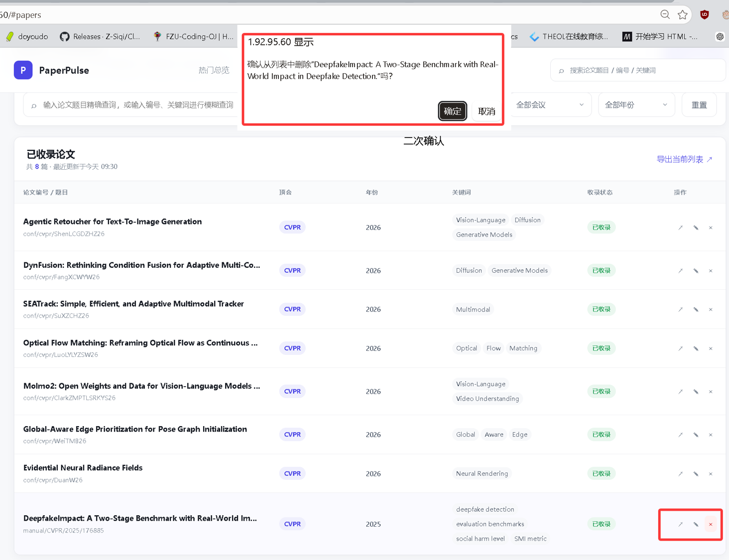Delete the Molmo2 paper row
Image resolution: width=729 pixels, height=560 pixels.
point(711,392)
